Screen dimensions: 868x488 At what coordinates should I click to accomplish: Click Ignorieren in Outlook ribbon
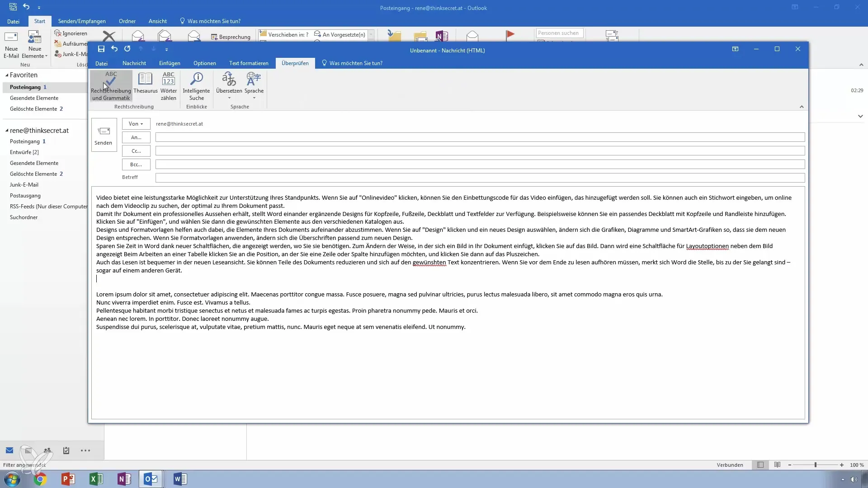coord(71,33)
